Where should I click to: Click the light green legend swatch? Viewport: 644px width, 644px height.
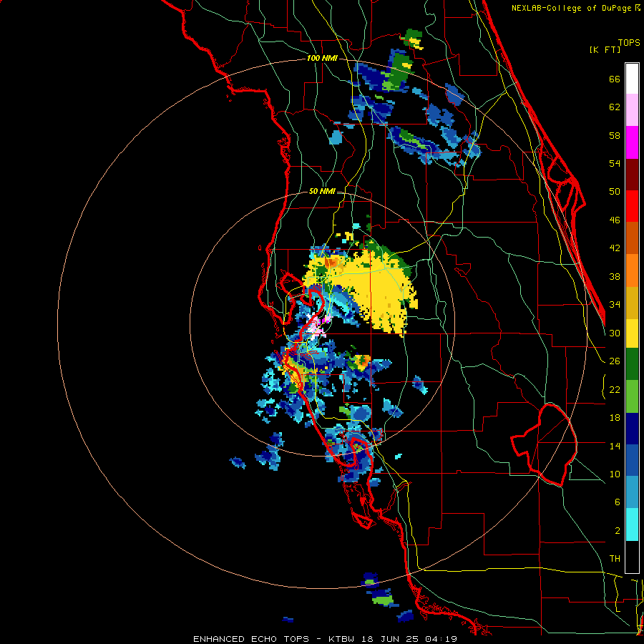[x=632, y=396]
